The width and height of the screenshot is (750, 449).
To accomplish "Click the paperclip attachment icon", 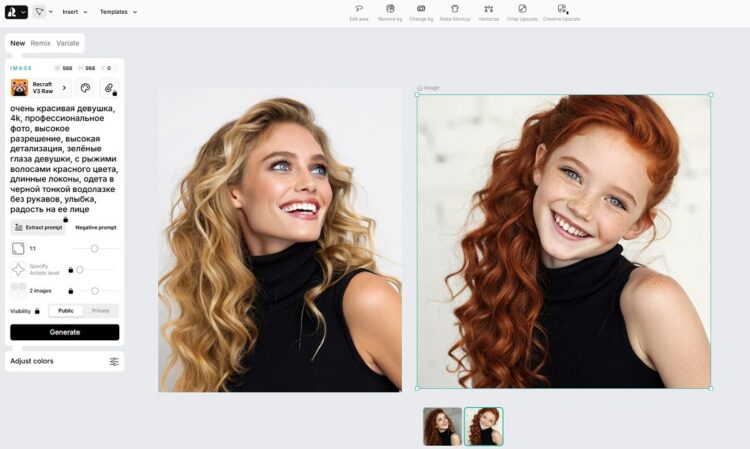I will (x=109, y=88).
